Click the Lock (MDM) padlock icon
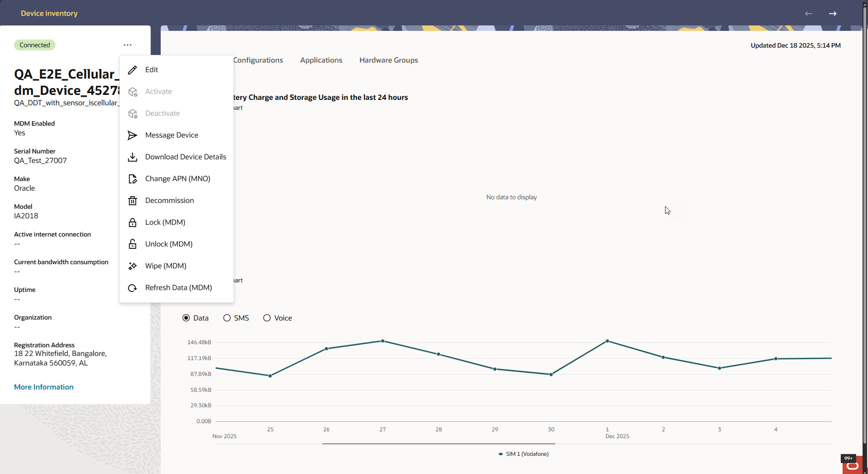This screenshot has width=868, height=474. pyautogui.click(x=132, y=222)
